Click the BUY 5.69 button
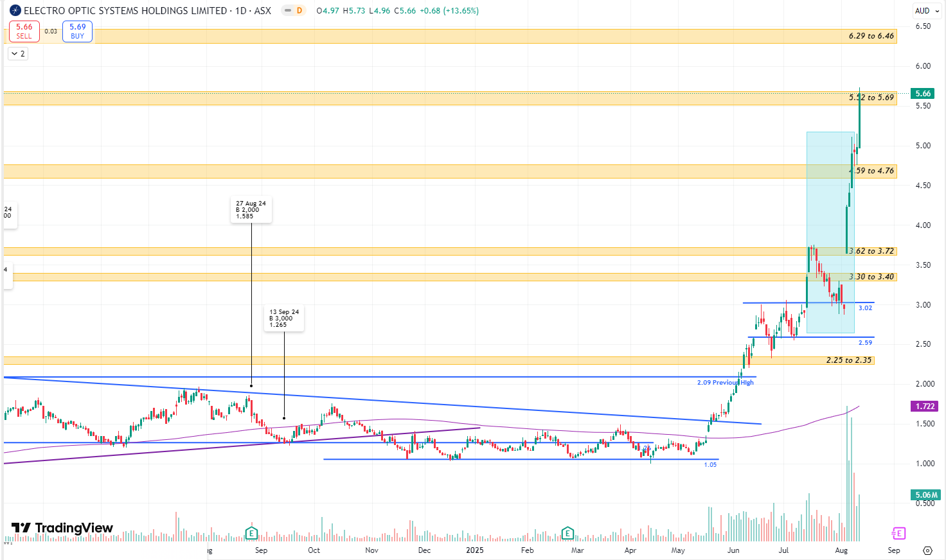The width and height of the screenshot is (946, 560). coord(77,31)
